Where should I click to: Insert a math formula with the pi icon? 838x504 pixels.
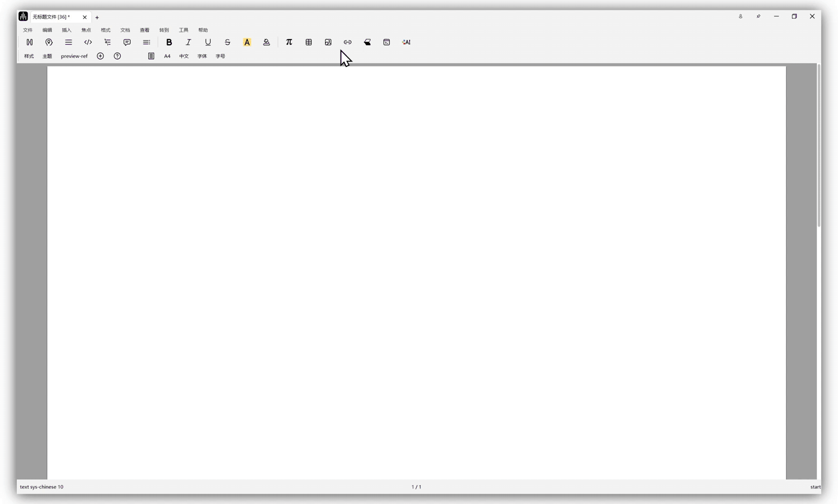click(x=289, y=42)
